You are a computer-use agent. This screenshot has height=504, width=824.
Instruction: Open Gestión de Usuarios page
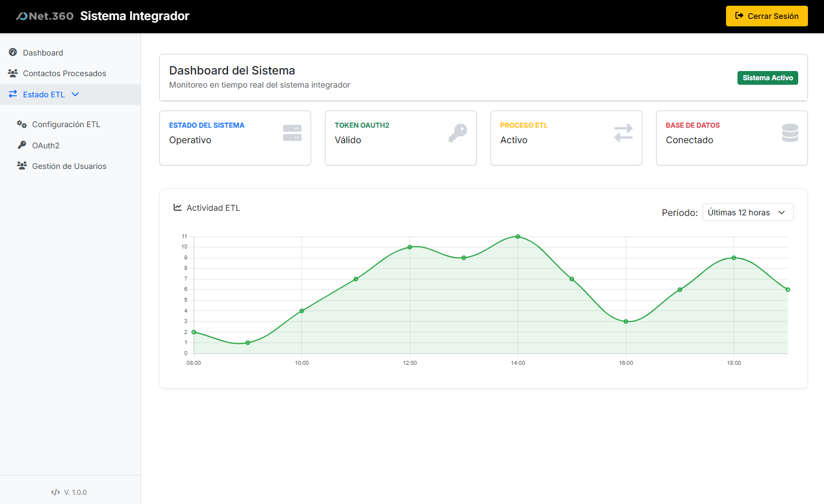[69, 166]
